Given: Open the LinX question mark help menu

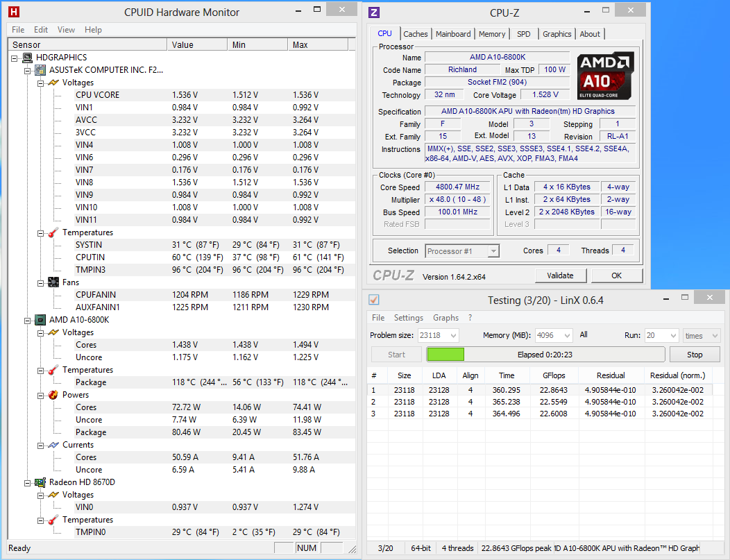Looking at the screenshot, I should 470,318.
